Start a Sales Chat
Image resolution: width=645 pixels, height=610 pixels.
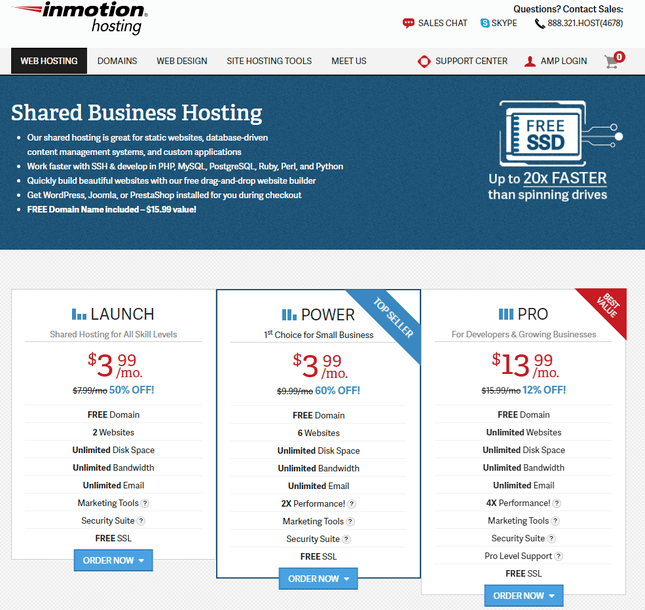click(443, 23)
